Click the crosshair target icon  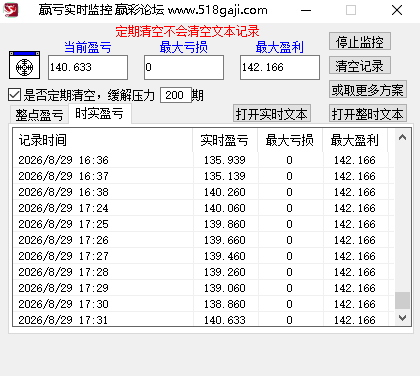tap(24, 65)
